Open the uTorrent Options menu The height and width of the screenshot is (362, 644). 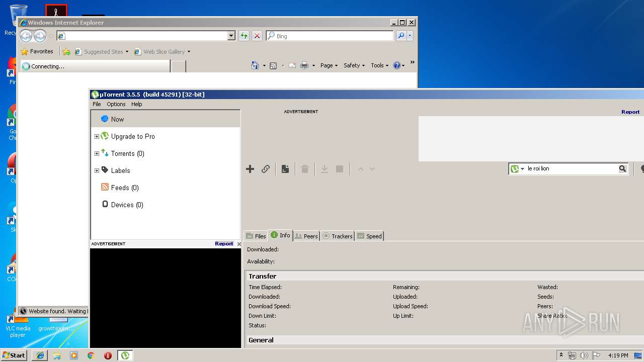click(116, 104)
